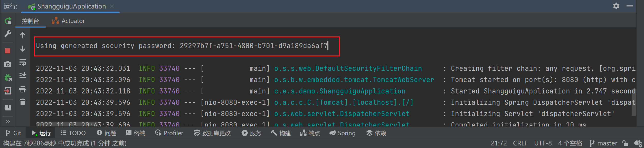Click the wrench settings icon in the run toolbar

click(x=8, y=34)
